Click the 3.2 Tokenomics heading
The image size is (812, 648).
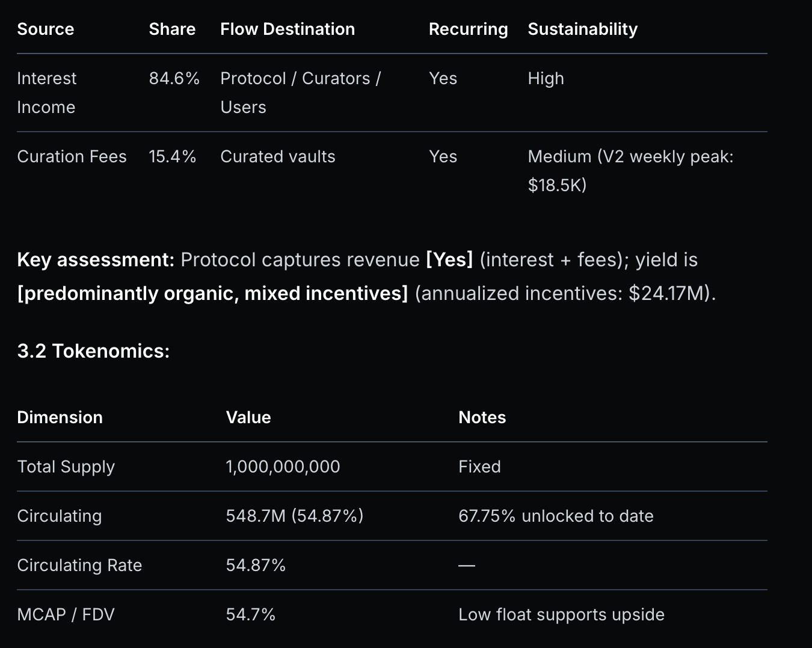point(93,351)
